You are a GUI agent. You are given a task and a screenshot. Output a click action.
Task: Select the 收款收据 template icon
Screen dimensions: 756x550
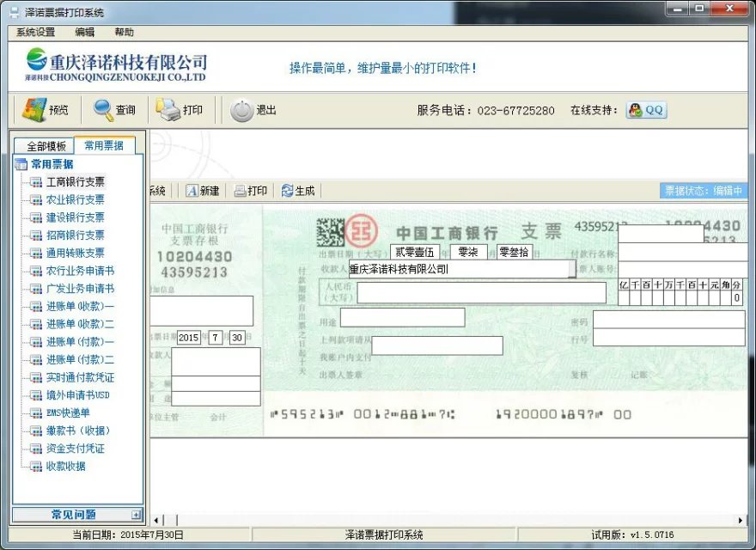click(x=36, y=467)
